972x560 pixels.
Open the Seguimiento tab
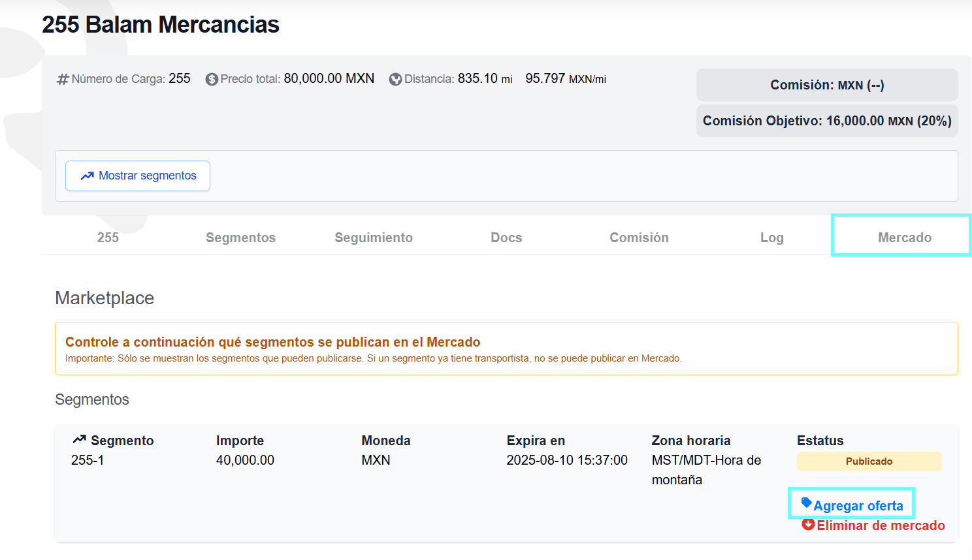(374, 238)
